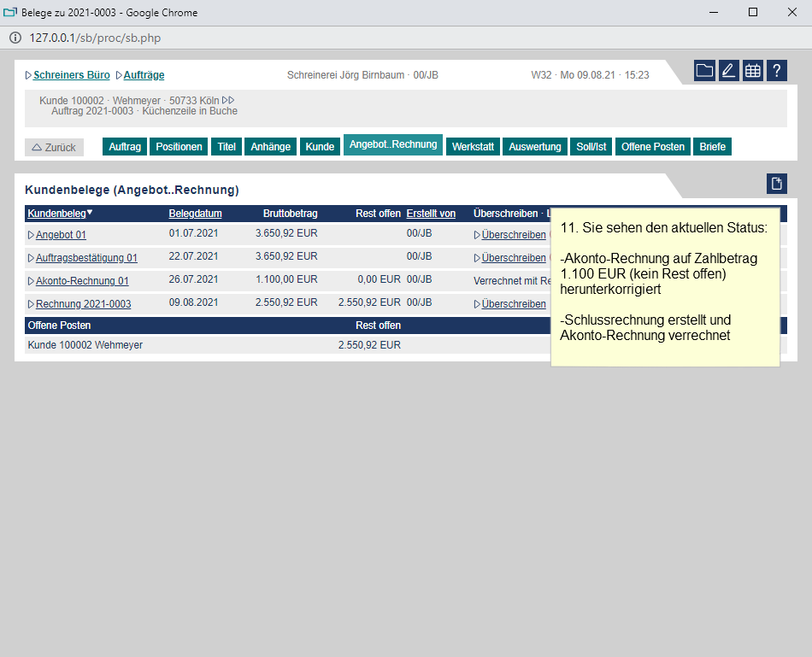
Task: Open the Schreiners Büro link
Action: click(x=71, y=75)
